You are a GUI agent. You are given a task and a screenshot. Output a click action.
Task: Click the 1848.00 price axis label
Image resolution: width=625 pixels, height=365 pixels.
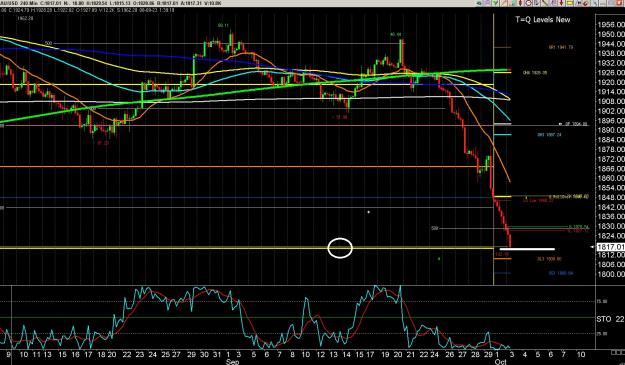[x=611, y=197]
